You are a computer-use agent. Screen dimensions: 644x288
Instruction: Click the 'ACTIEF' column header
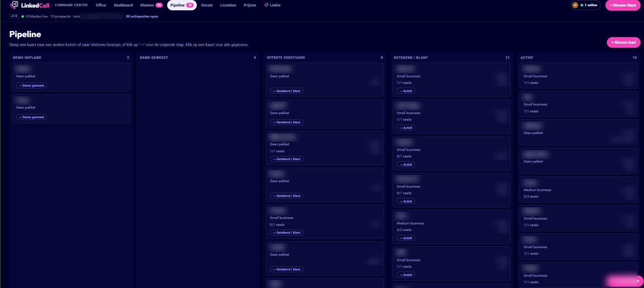pyautogui.click(x=527, y=58)
